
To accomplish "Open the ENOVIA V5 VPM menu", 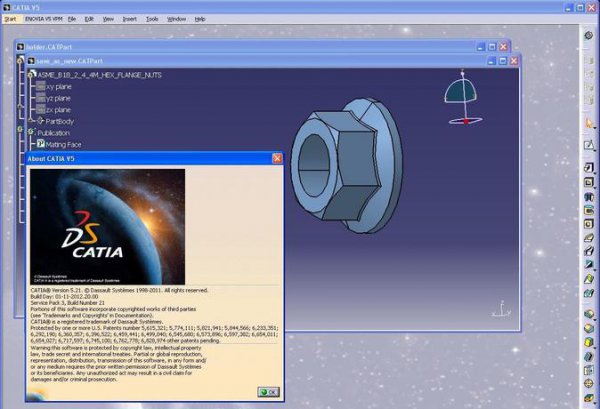I will (x=44, y=19).
